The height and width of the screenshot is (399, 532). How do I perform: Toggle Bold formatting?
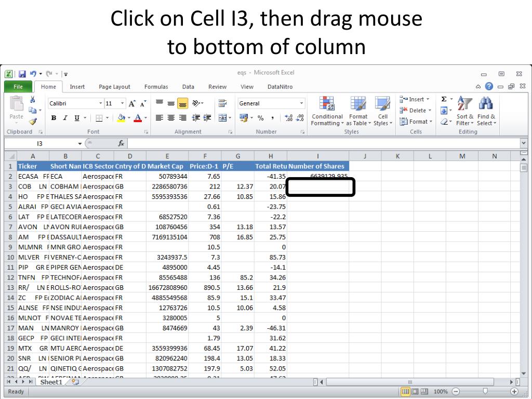(54, 118)
